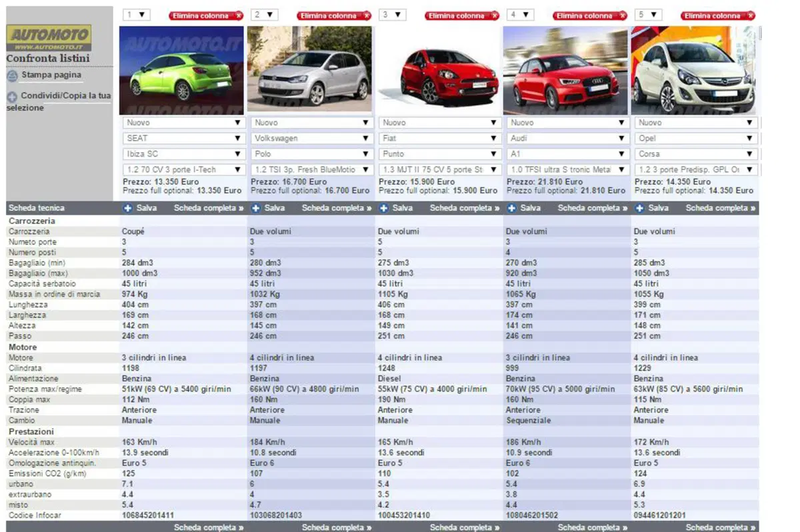Open the Fiat brand dropdown
Screen dimensions: 800x532
tap(439, 138)
